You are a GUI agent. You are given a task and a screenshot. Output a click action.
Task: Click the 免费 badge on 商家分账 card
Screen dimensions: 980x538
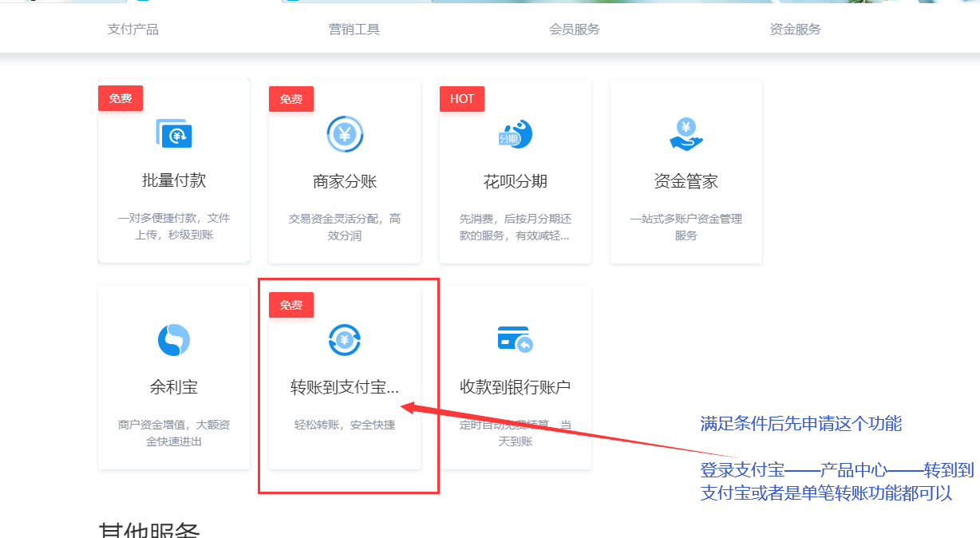coord(291,99)
